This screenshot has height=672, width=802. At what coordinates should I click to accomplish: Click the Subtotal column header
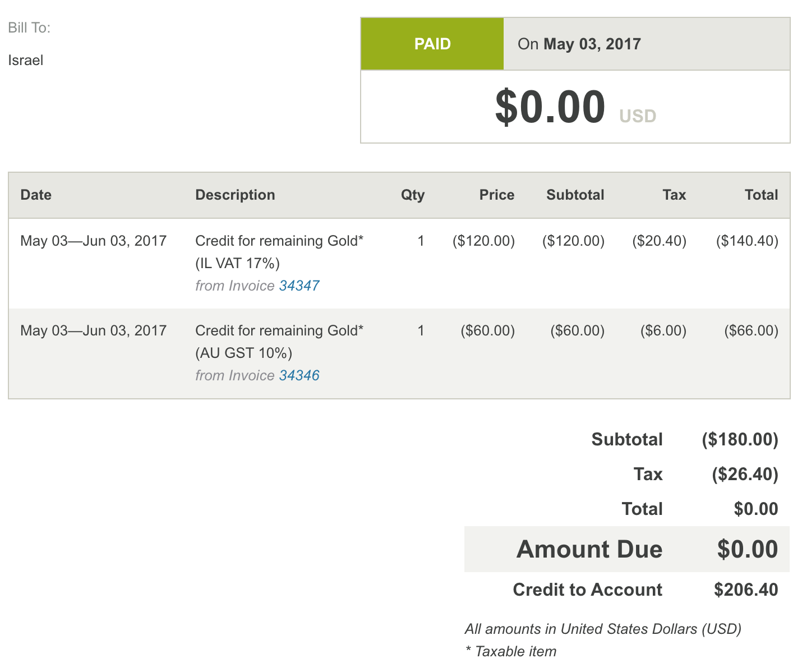tap(575, 195)
